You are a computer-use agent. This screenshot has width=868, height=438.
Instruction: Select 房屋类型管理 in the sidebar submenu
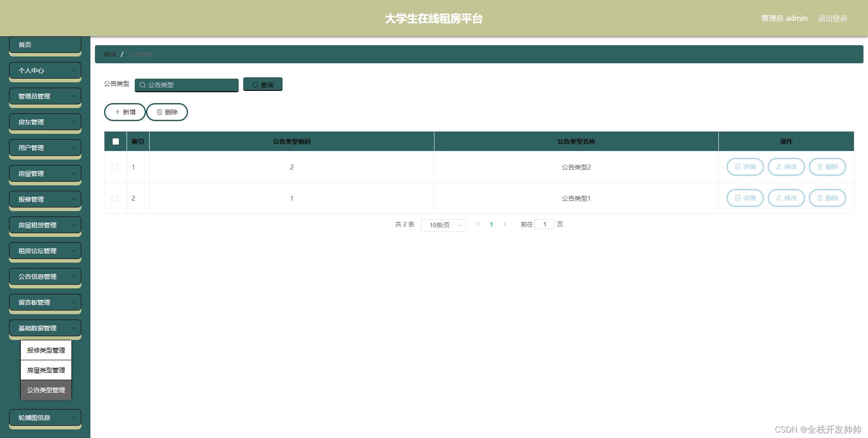point(46,370)
